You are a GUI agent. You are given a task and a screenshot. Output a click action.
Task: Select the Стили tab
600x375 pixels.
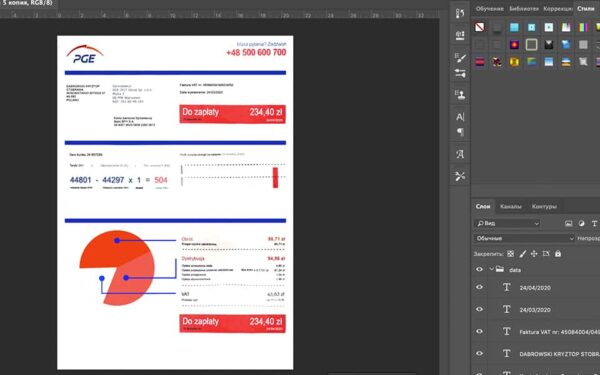pyautogui.click(x=586, y=8)
